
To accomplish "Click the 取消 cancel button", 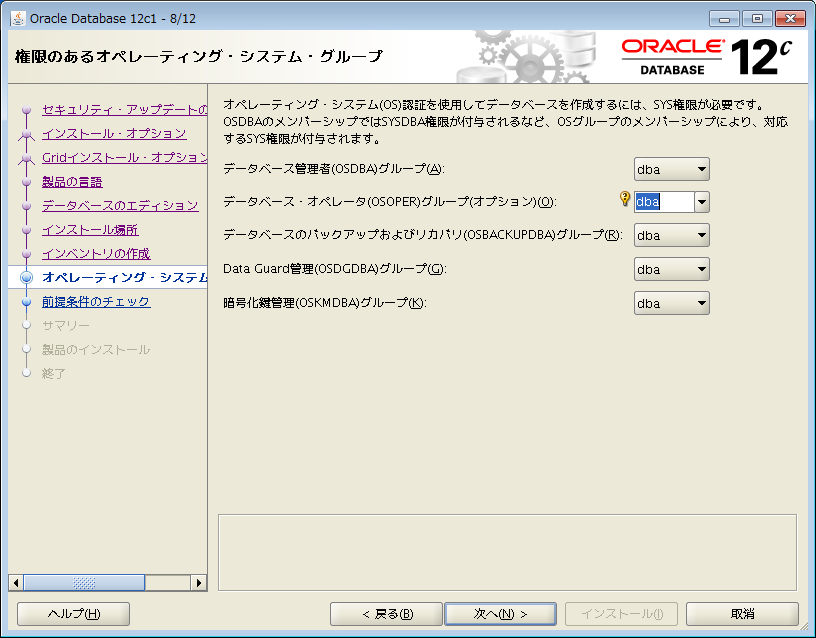I will pyautogui.click(x=742, y=614).
